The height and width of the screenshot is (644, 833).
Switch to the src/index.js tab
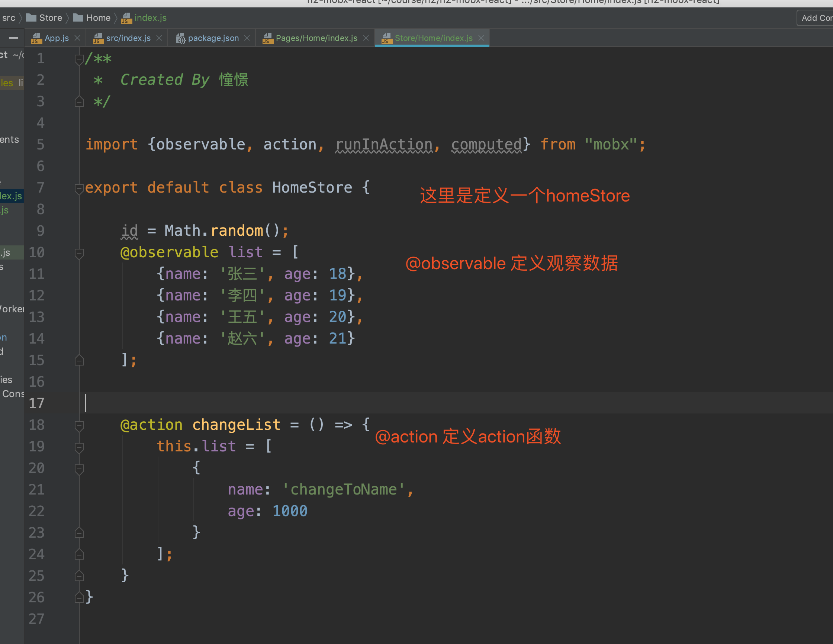coord(128,38)
